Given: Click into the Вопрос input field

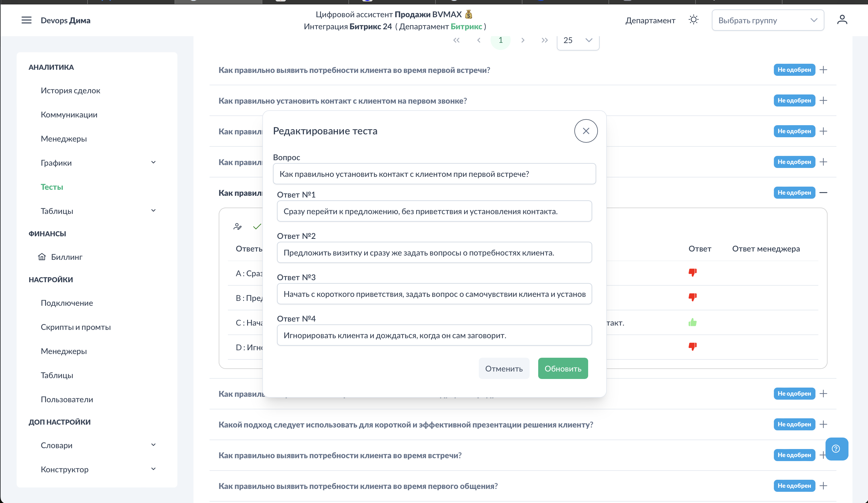Looking at the screenshot, I should (x=434, y=174).
